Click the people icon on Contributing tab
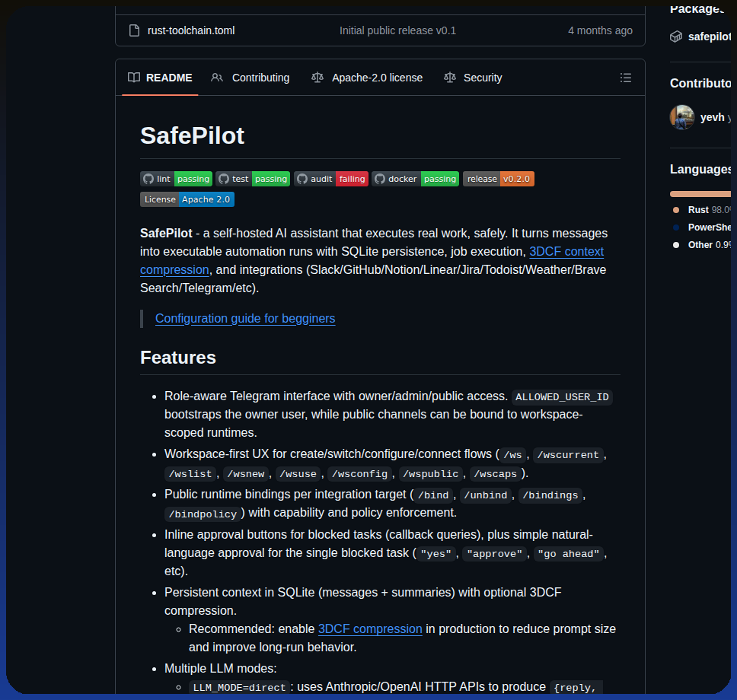The width and height of the screenshot is (737, 700). pyautogui.click(x=217, y=78)
